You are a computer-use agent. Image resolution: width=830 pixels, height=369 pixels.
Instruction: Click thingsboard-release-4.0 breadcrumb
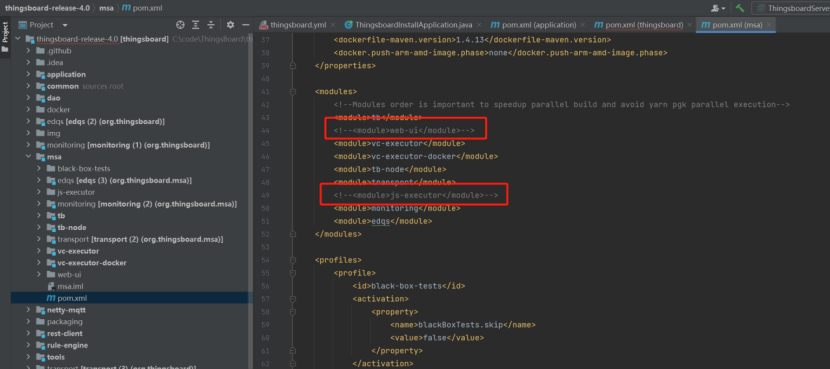click(x=48, y=8)
